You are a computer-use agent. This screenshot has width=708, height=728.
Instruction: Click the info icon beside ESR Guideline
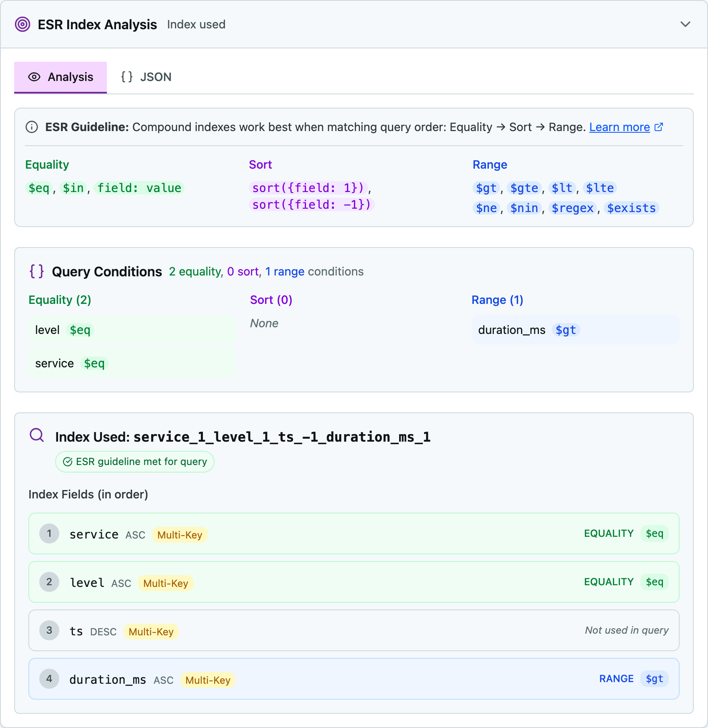point(32,127)
